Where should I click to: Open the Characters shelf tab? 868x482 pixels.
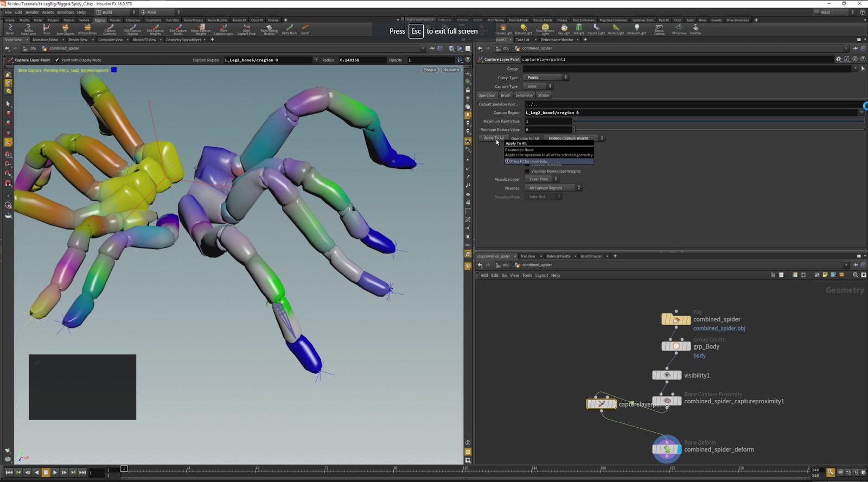133,20
